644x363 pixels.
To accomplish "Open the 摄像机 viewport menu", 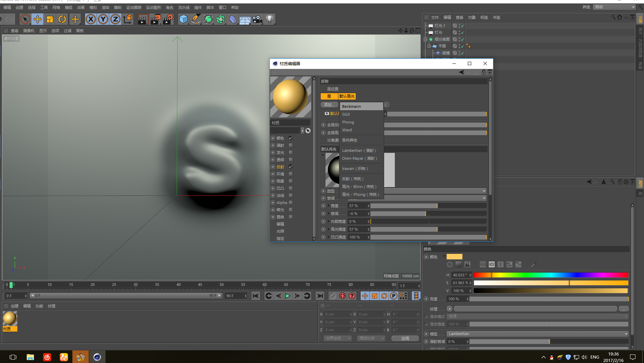I will click(x=29, y=31).
